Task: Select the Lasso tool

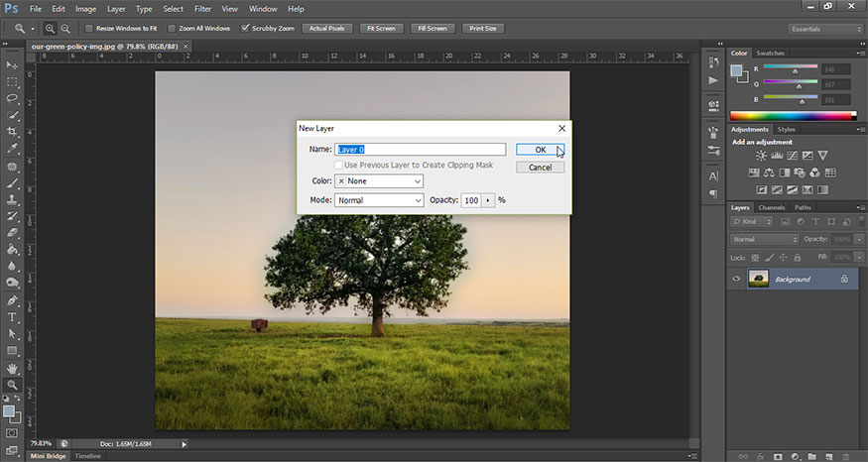Action: coord(13,98)
